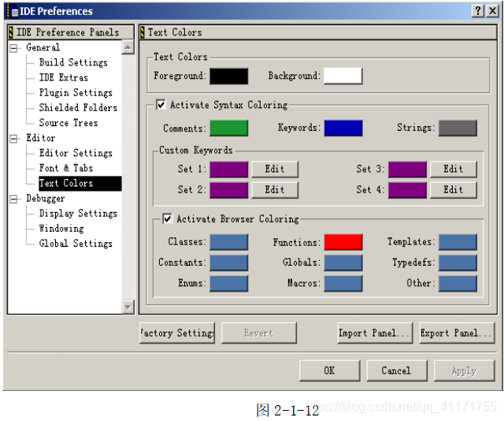Change the Foreground black color swatch

coord(229,76)
